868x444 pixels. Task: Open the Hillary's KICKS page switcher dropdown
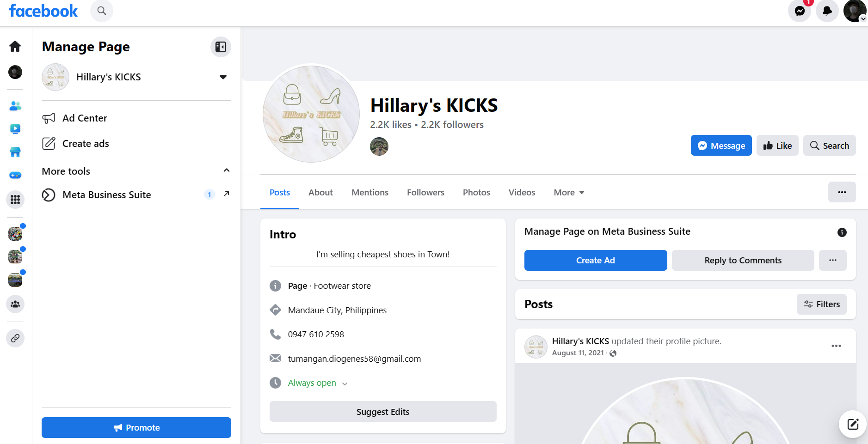[x=223, y=77]
